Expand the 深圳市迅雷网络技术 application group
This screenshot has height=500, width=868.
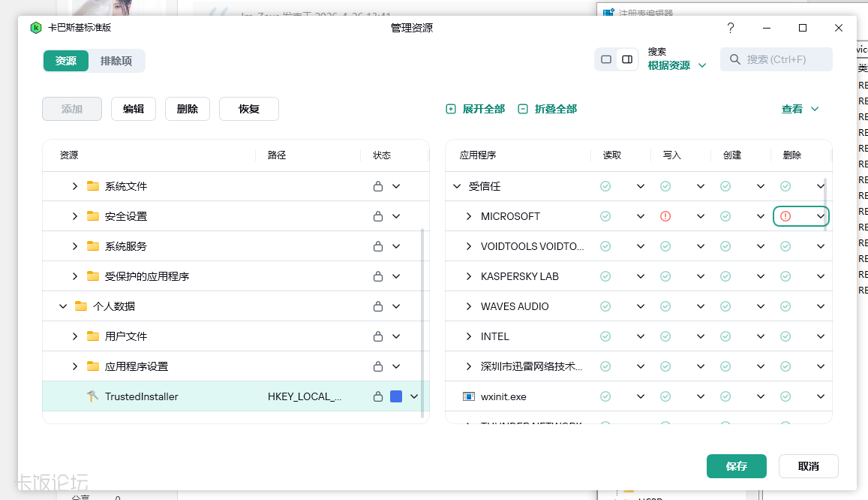coord(469,366)
